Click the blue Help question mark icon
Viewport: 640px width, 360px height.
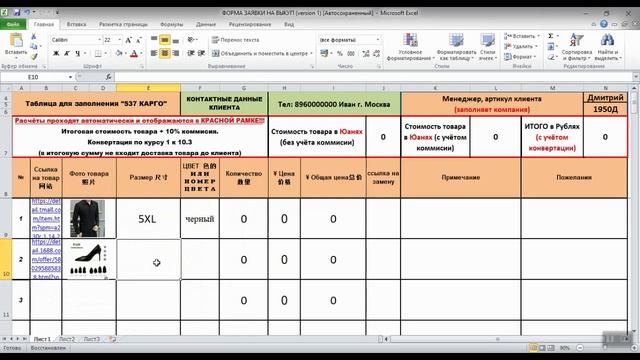click(604, 24)
